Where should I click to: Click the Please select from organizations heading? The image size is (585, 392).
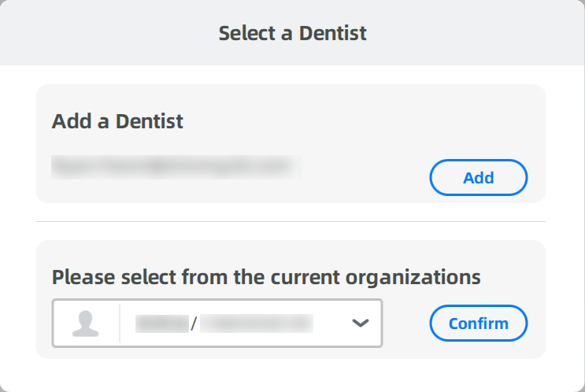266,277
